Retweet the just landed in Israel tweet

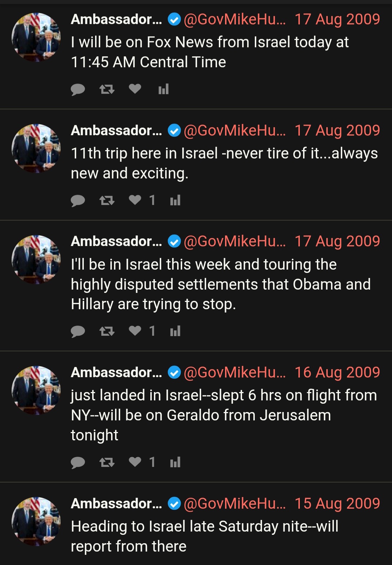107,462
